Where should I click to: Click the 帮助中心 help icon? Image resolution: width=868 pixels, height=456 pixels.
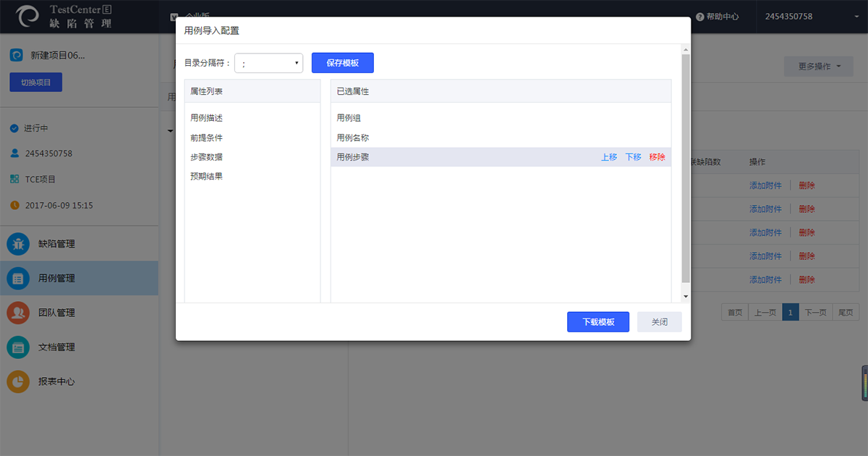point(699,17)
